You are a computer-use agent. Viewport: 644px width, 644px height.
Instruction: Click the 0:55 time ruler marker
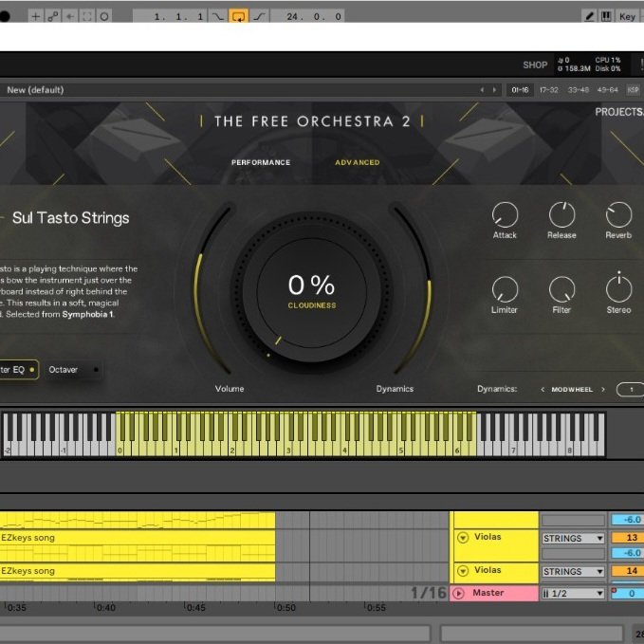[x=375, y=607]
